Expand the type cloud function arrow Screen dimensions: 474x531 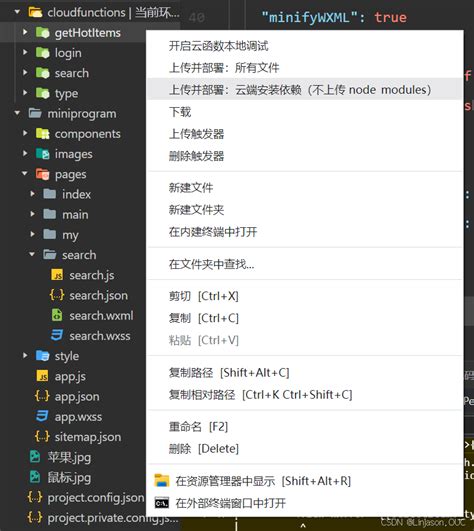click(25, 92)
